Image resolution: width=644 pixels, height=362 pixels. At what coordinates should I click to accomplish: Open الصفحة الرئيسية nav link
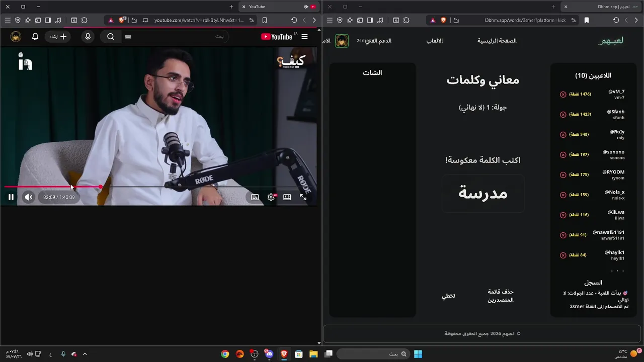coord(497,41)
